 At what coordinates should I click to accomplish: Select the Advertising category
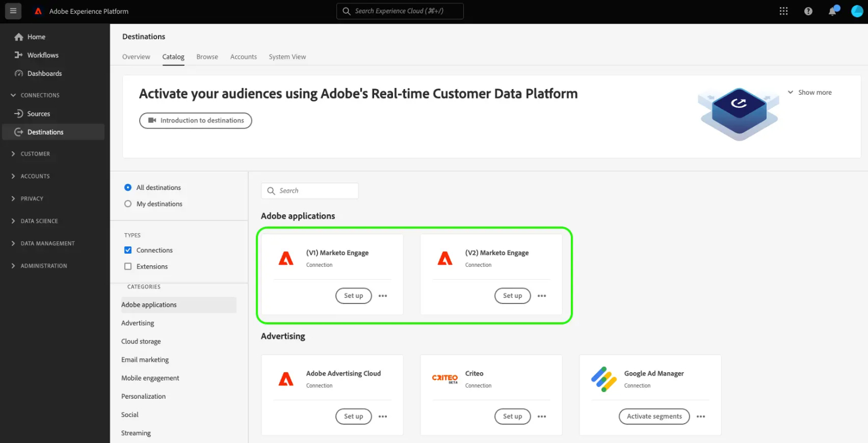point(138,323)
